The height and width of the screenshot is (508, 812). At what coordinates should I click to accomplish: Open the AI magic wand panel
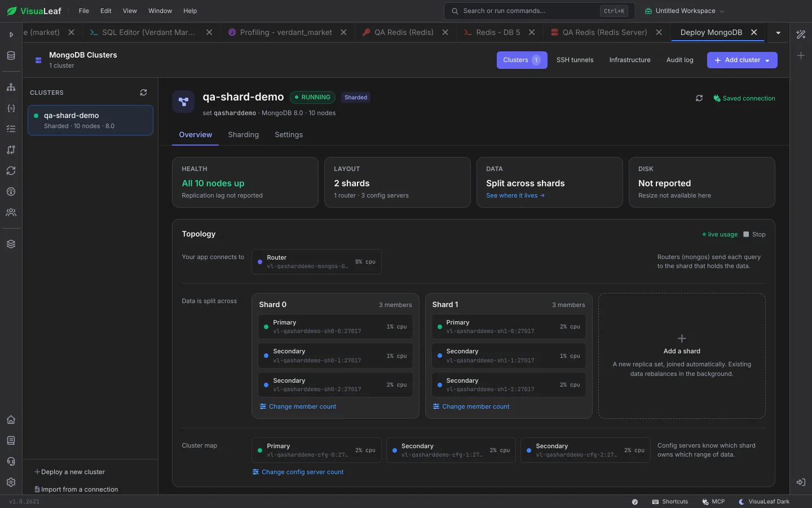point(801,34)
